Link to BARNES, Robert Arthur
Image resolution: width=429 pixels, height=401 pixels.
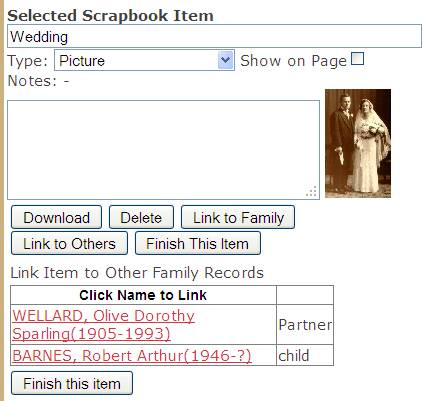(132, 355)
